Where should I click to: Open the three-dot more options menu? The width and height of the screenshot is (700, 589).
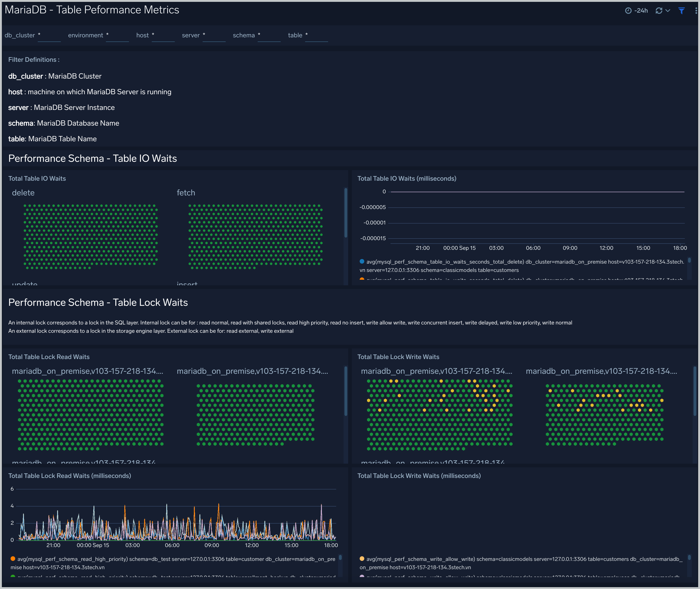[696, 11]
